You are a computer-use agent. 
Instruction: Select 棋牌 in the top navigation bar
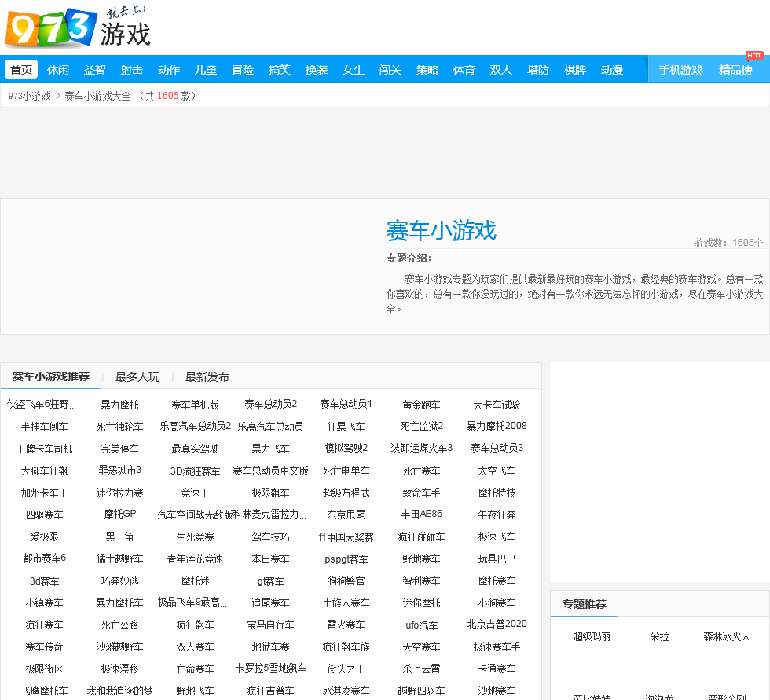click(x=574, y=70)
